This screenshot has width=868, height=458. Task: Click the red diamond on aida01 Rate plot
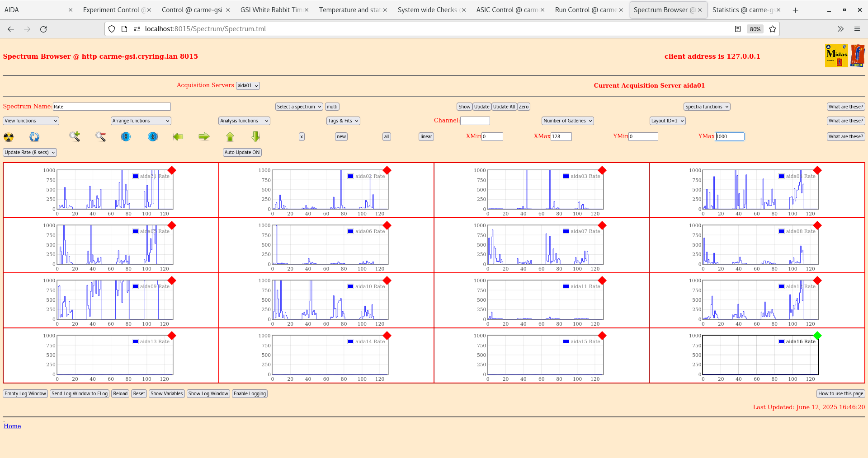(172, 171)
